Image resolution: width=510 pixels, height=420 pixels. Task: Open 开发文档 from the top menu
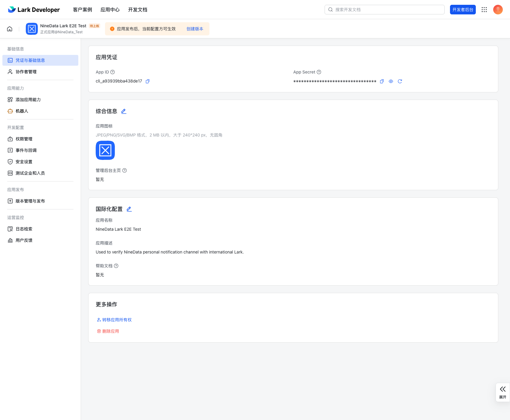point(137,10)
